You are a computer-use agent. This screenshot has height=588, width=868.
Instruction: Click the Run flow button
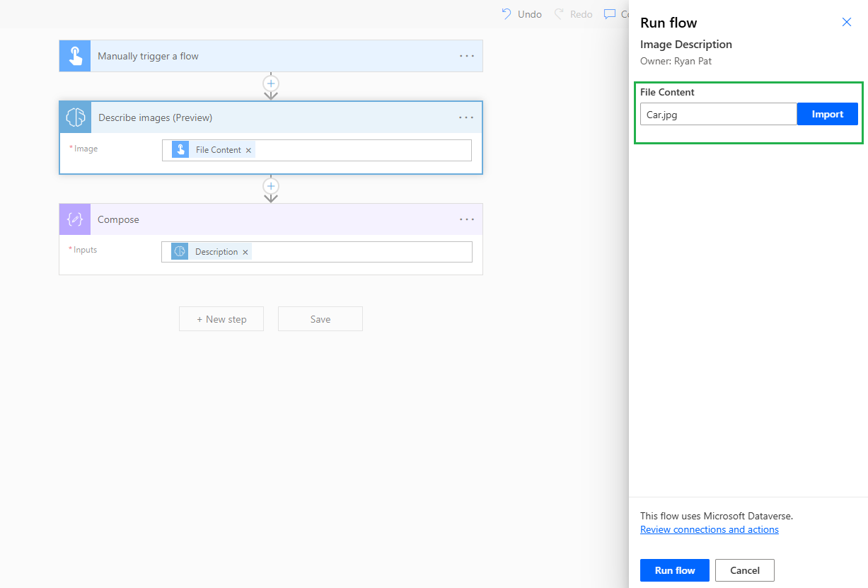[673, 570]
